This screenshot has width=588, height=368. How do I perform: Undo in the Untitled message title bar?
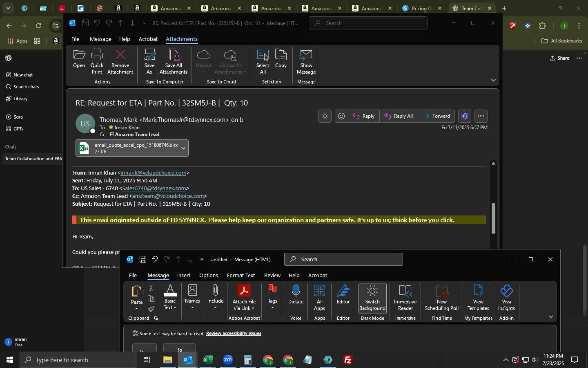click(x=155, y=259)
